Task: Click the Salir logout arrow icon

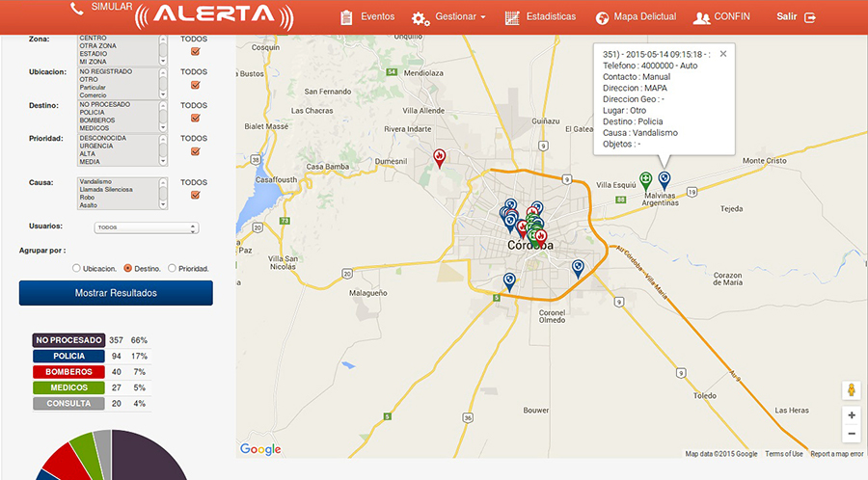Action: point(810,17)
